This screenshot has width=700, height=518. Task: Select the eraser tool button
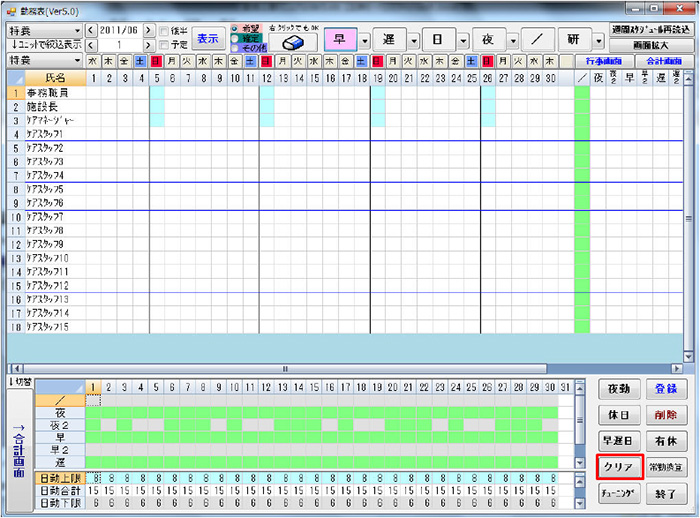coord(293,42)
